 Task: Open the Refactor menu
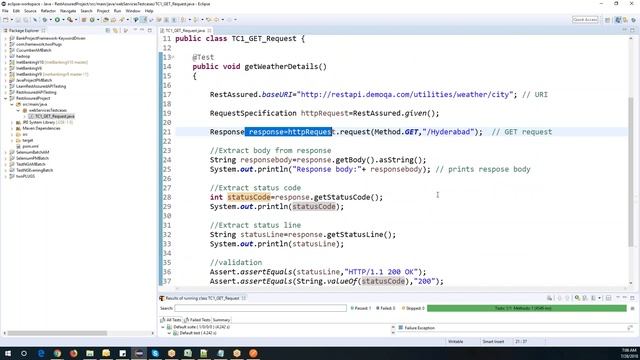48,11
